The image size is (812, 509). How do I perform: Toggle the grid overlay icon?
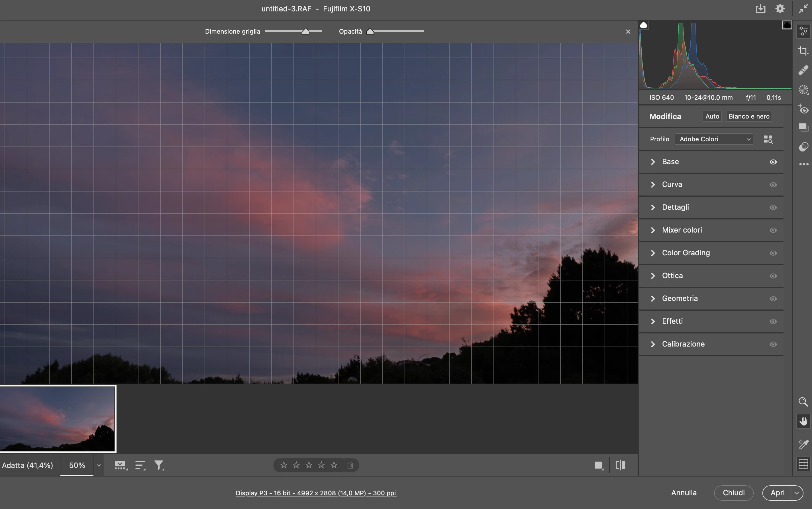(803, 464)
